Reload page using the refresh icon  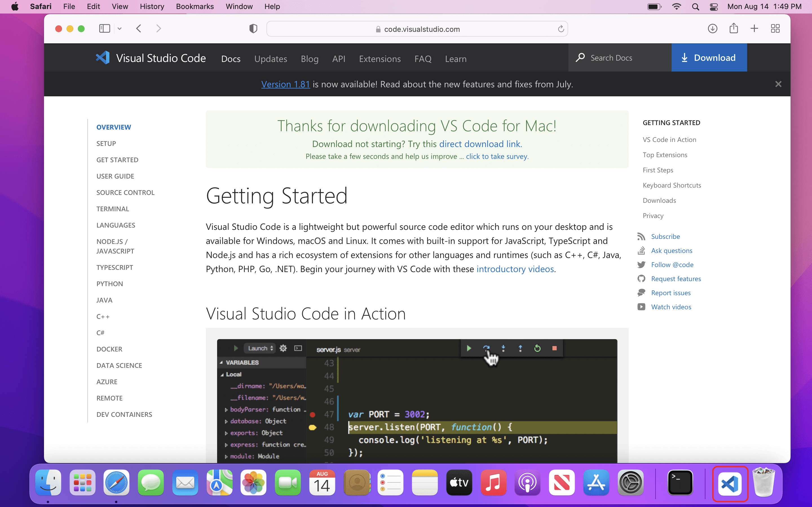561,29
